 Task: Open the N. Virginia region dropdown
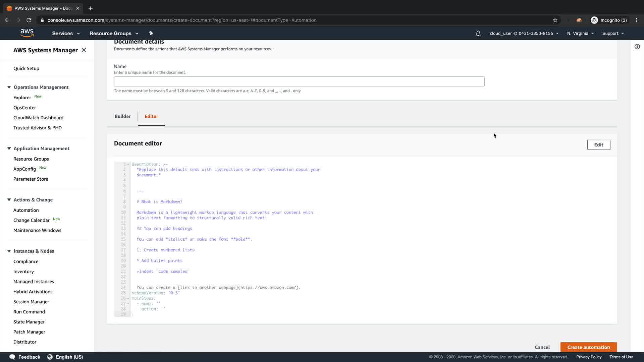pyautogui.click(x=580, y=34)
